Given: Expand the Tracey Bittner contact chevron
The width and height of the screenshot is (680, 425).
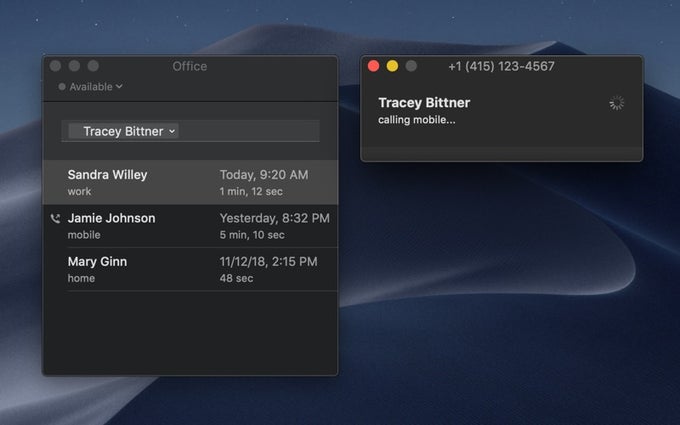Looking at the screenshot, I should [x=172, y=131].
